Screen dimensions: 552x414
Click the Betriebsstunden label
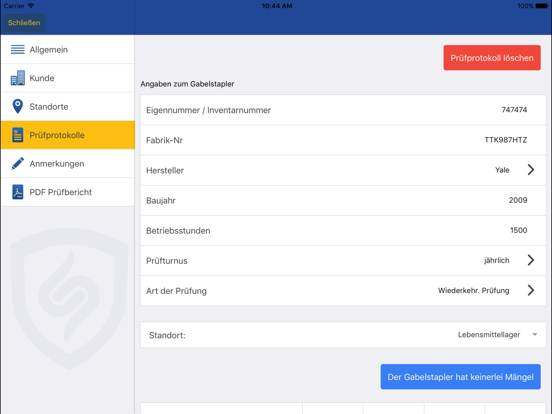[x=178, y=231]
